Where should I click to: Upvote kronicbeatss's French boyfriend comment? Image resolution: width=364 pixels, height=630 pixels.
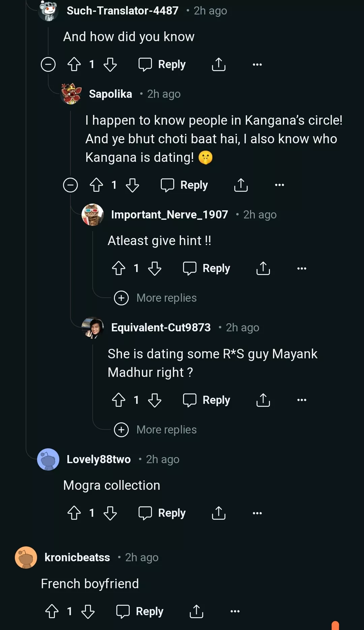52,611
